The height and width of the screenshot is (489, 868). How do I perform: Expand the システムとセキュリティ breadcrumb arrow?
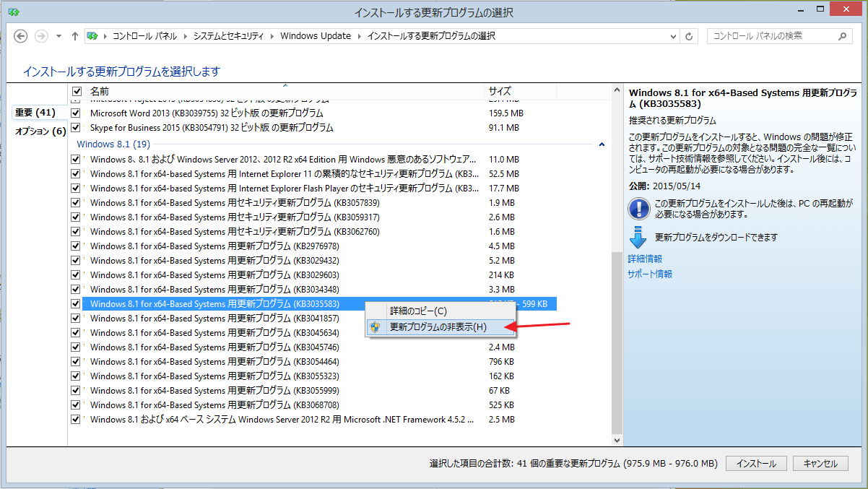click(x=273, y=36)
